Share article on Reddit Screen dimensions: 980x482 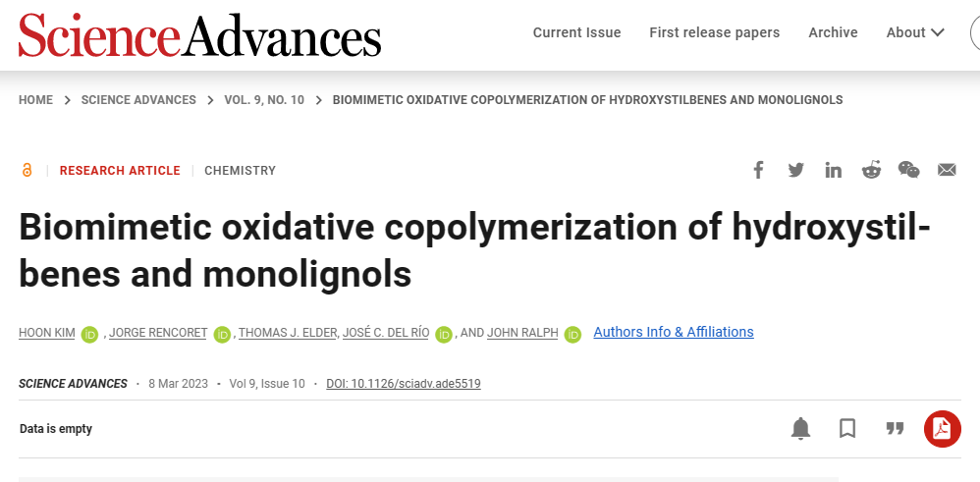point(871,170)
